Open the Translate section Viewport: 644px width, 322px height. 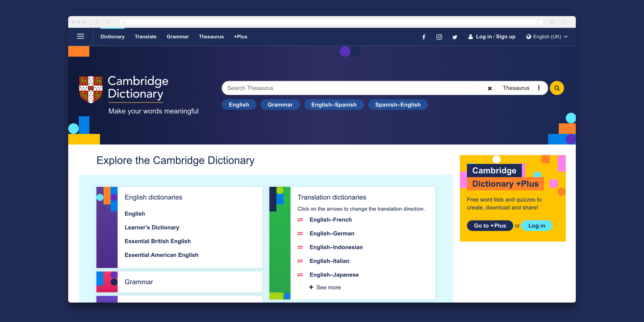(x=146, y=36)
